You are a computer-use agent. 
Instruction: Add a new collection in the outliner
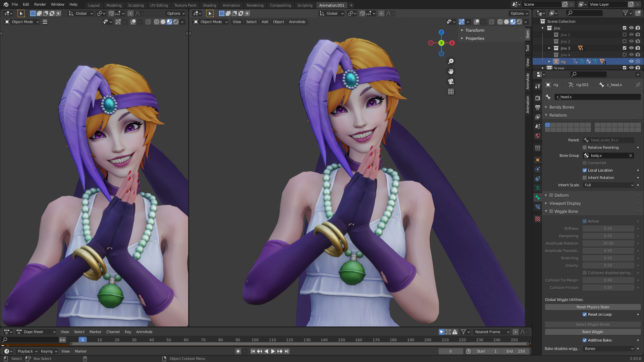click(638, 13)
